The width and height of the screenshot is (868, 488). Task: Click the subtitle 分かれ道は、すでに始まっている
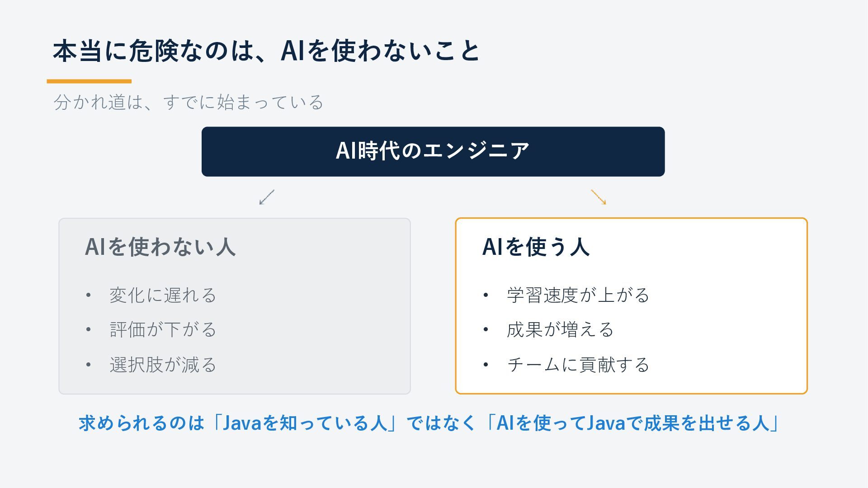[189, 102]
